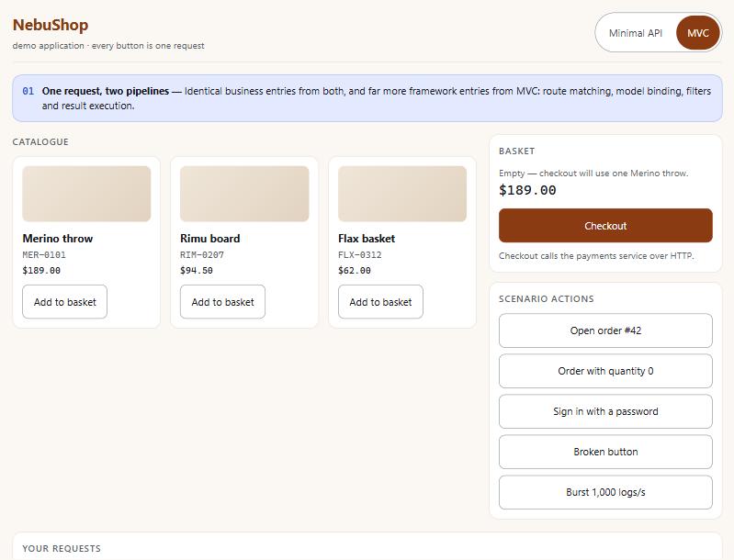
Task: Add Rimu board to basket
Action: pos(223,302)
